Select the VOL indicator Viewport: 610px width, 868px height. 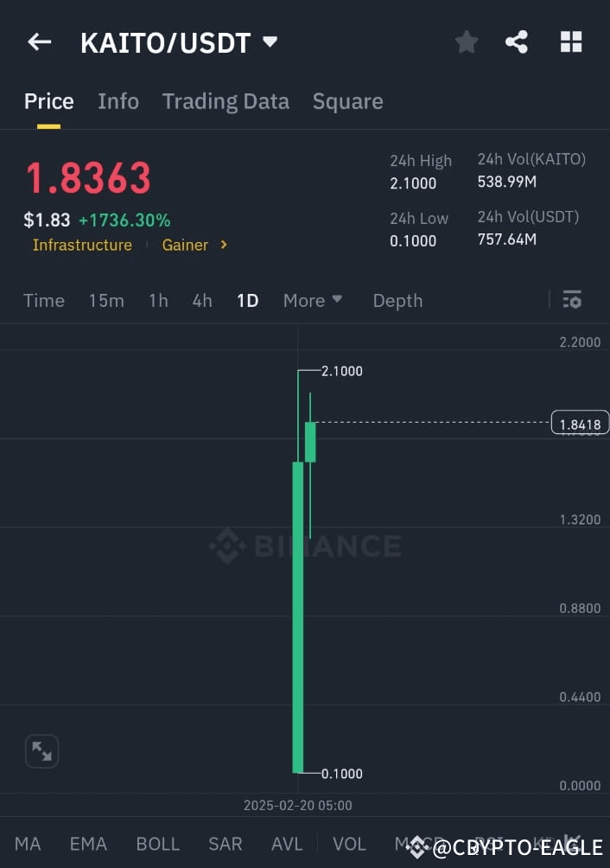(349, 844)
